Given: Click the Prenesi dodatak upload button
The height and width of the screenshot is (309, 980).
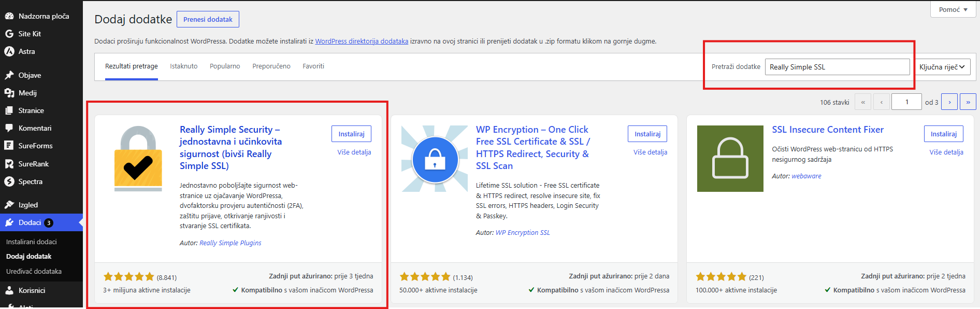Looking at the screenshot, I should click(208, 19).
